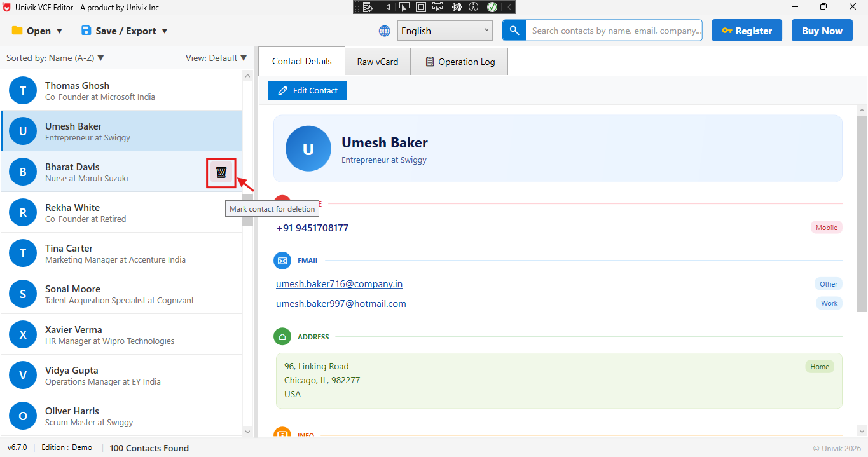Open the Open dropdown menu

[37, 31]
